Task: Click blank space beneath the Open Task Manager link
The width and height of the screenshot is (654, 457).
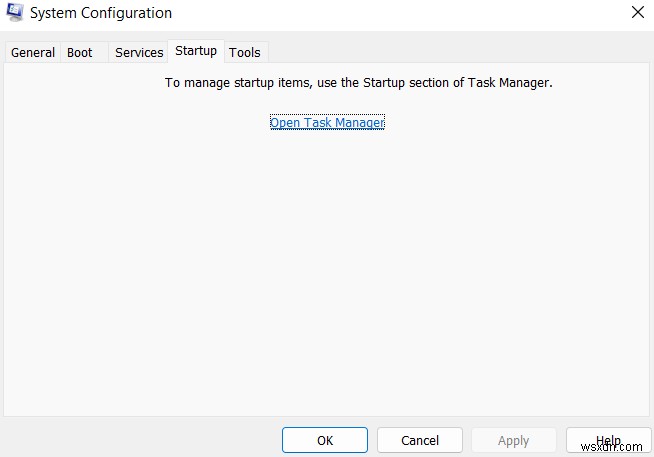Action: coord(327,250)
